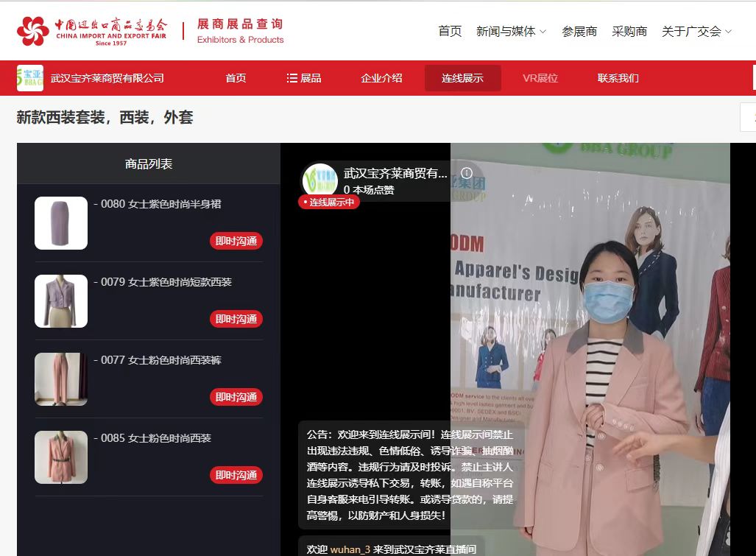Select the 连线展示 navigation tab
756x556 pixels.
pos(462,77)
